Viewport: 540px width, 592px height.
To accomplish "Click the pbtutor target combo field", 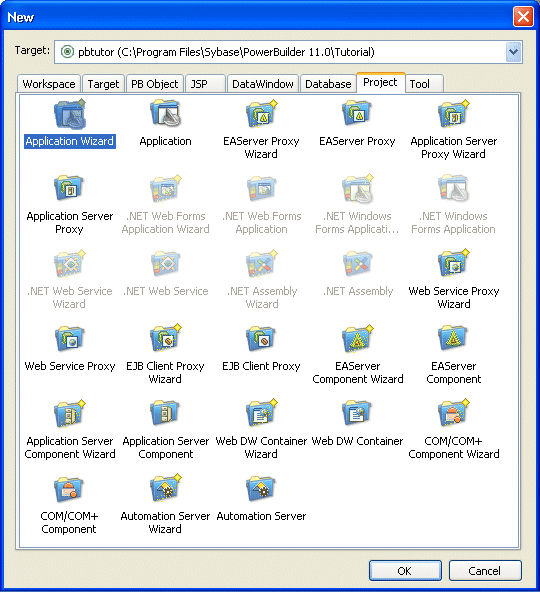I will point(288,52).
